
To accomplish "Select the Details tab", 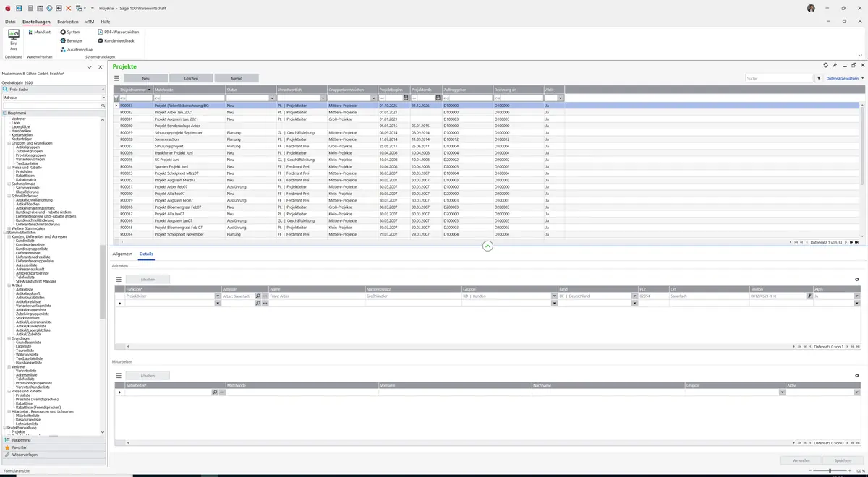I will (146, 254).
